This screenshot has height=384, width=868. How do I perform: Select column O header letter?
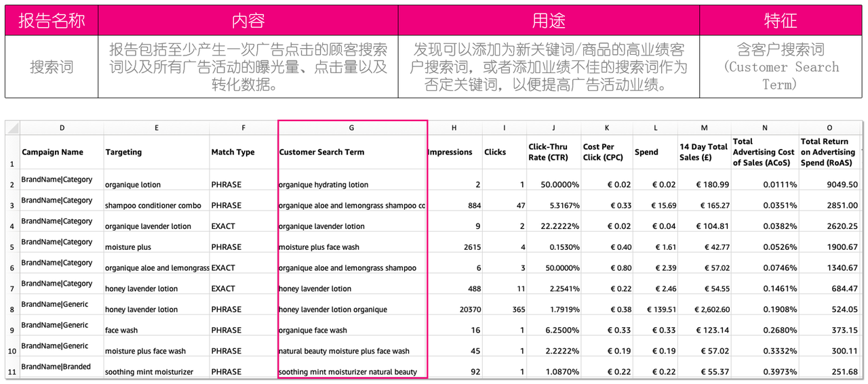(829, 128)
